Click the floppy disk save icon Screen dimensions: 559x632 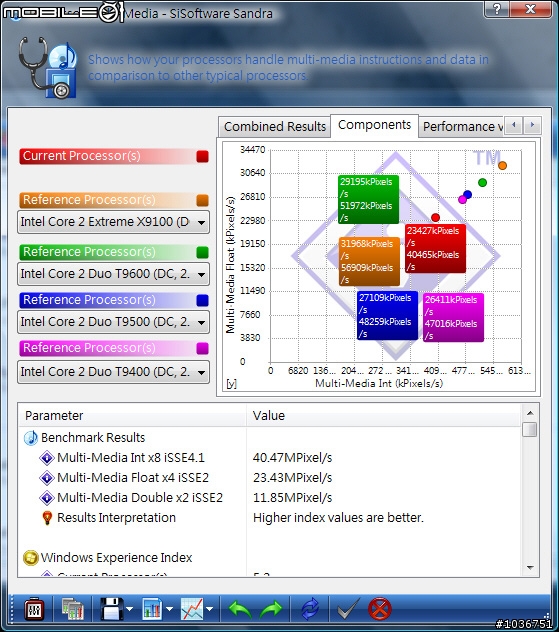(112, 609)
